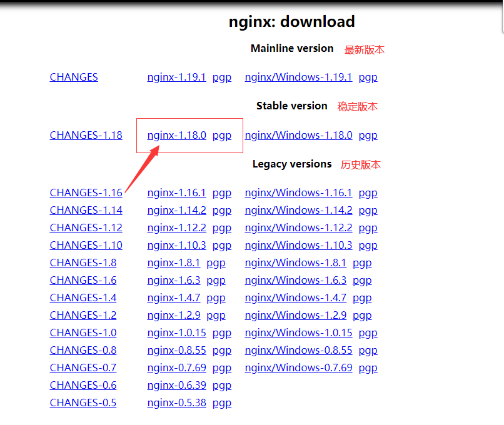Download nginx/Windows-0.8.55
Viewport: 504px width, 425px height.
(x=298, y=350)
